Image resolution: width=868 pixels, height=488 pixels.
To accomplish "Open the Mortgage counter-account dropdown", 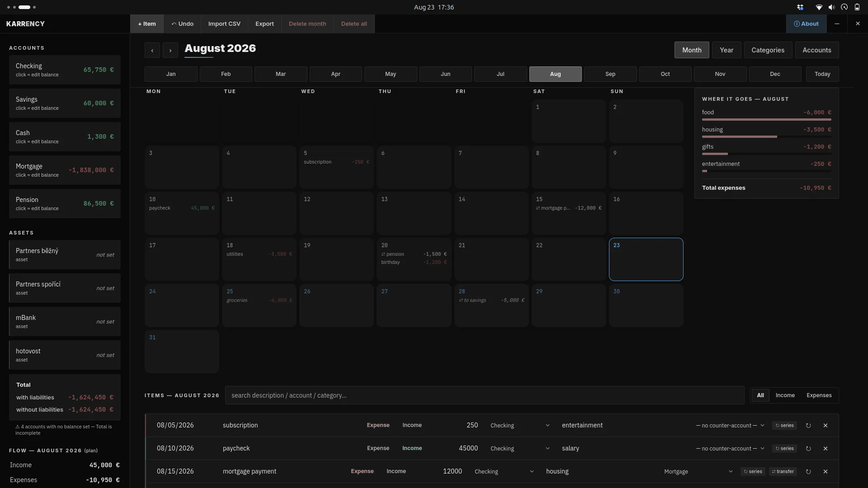I will coord(698,472).
